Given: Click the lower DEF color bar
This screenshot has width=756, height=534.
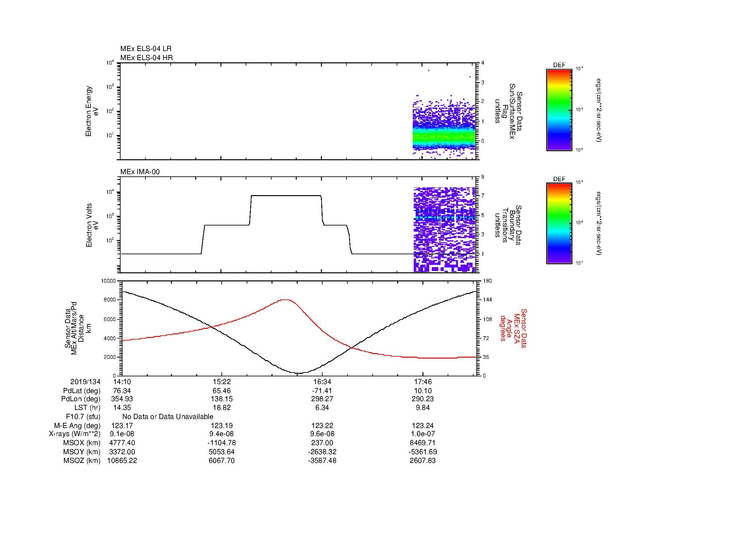Looking at the screenshot, I should point(559,224).
